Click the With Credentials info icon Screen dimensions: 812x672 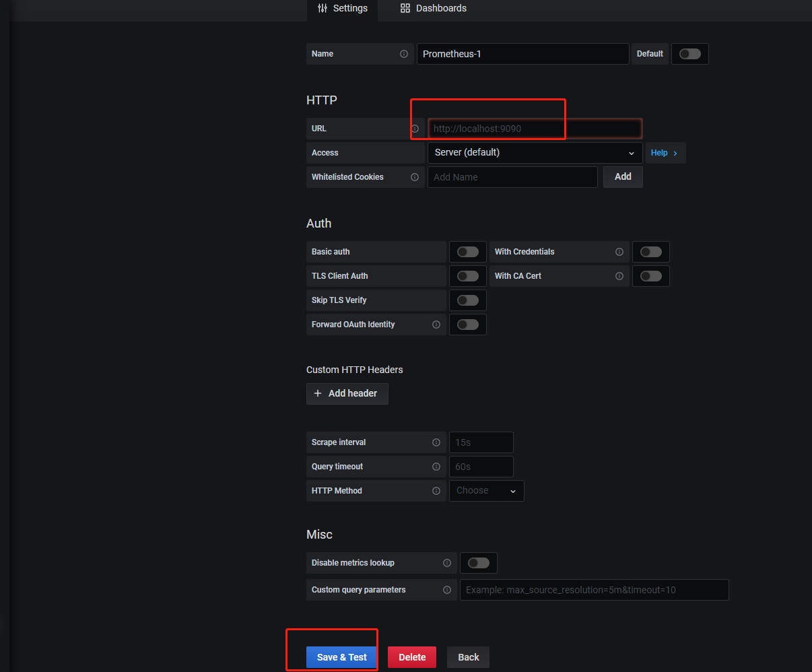click(x=619, y=252)
